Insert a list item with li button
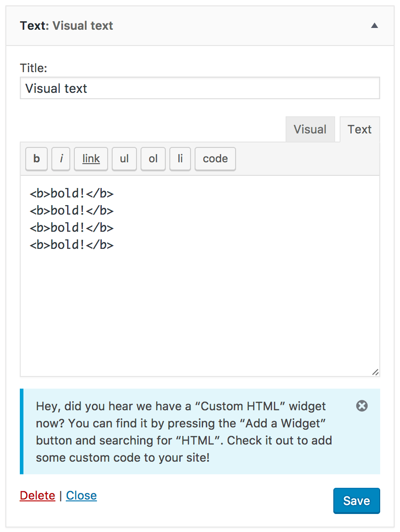Screen dimensions: 400x532 coord(180,159)
